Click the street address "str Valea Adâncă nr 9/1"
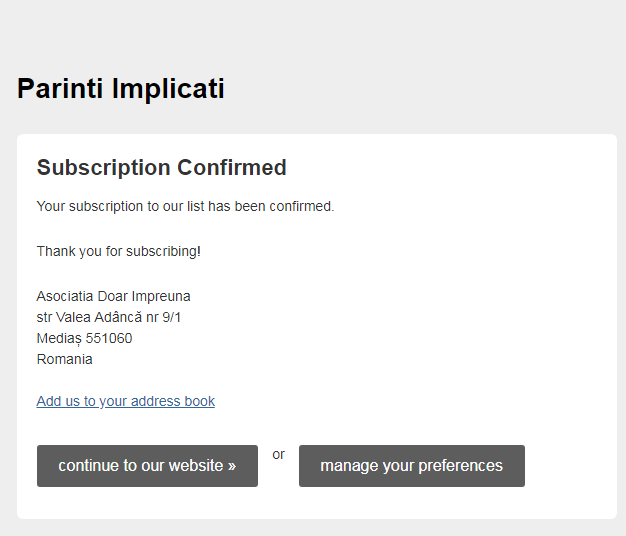The width and height of the screenshot is (626, 536). [109, 317]
